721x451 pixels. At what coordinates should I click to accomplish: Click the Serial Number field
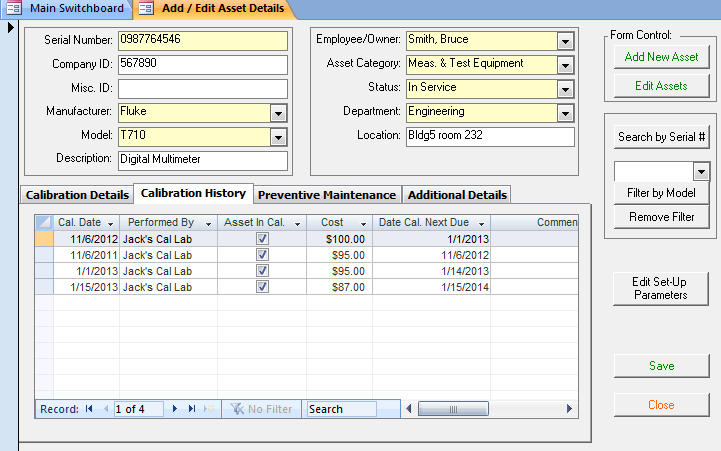click(x=203, y=41)
